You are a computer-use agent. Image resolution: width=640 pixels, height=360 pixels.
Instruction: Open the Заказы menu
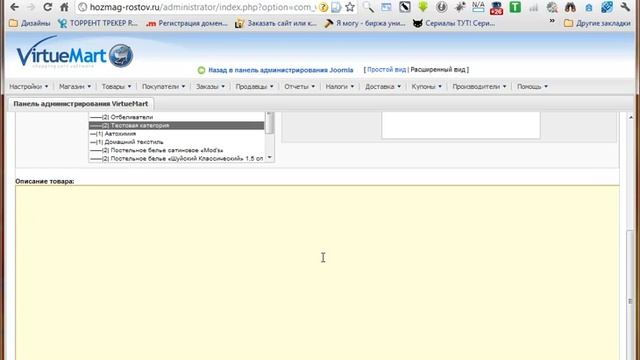pyautogui.click(x=210, y=87)
